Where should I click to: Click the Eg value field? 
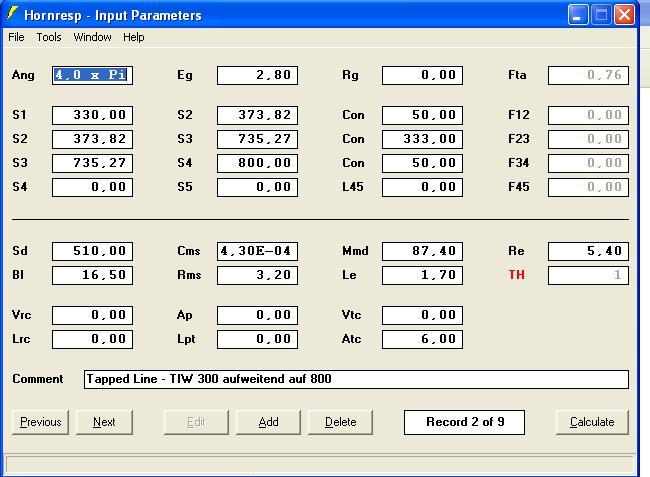257,75
